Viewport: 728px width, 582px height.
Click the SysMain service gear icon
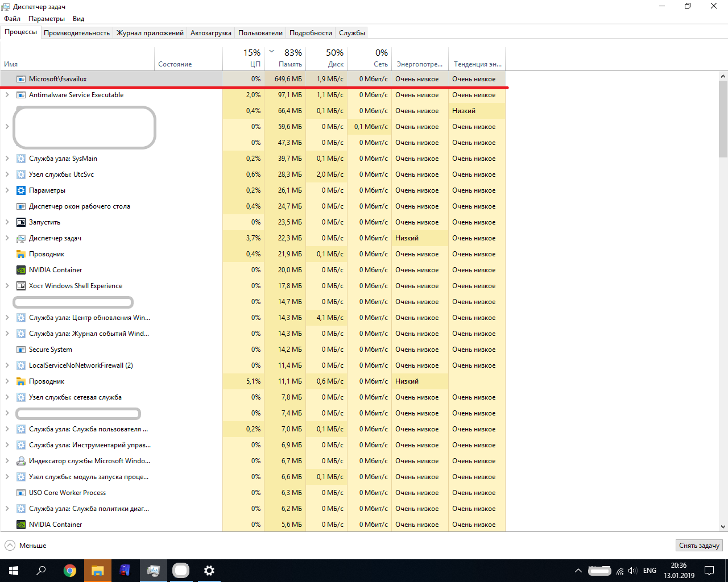[21, 159]
